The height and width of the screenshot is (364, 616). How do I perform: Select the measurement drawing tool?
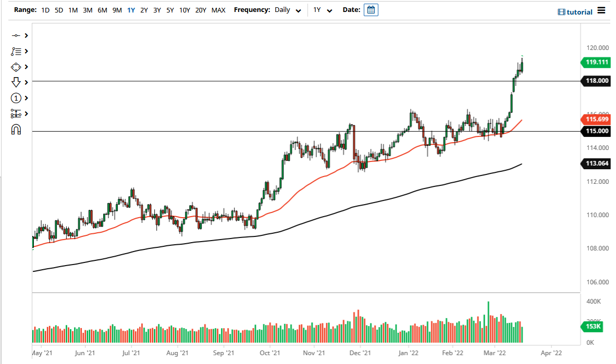pyautogui.click(x=16, y=114)
